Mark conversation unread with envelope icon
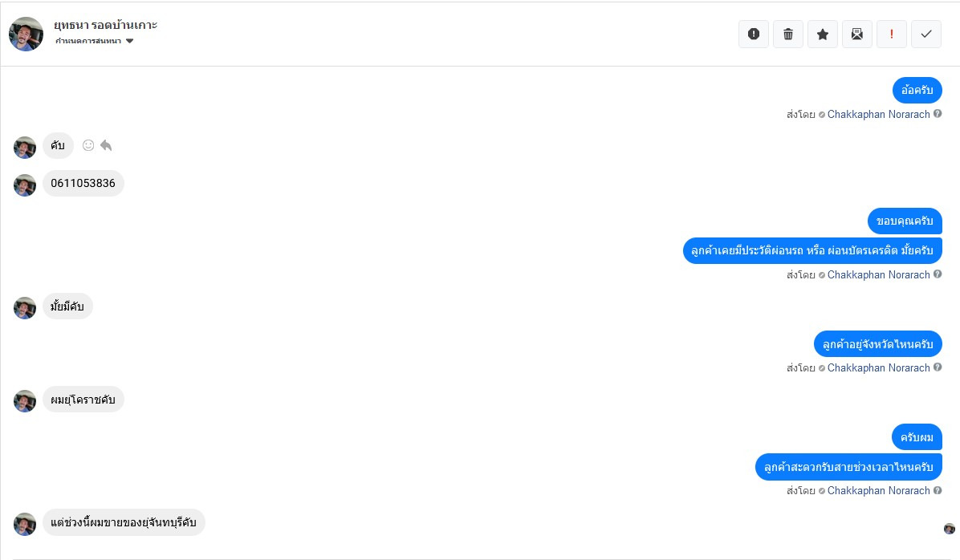Screen dimensions: 960x560 click(857, 34)
